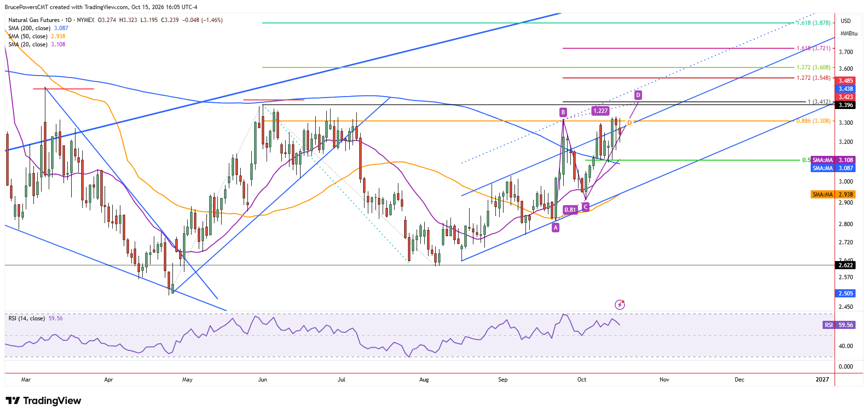This screenshot has height=415, width=868.
Task: Click the purple SMA:MA 3.108 axis tag
Action: click(x=833, y=160)
